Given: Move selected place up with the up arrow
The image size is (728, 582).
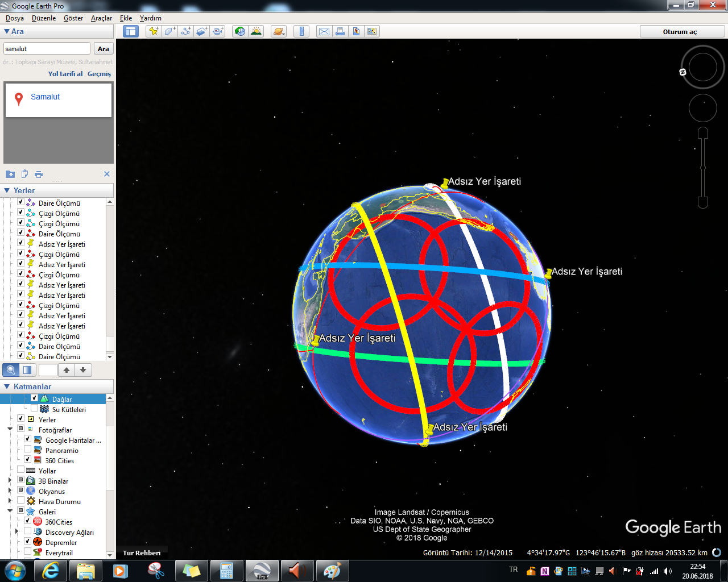Looking at the screenshot, I should click(67, 370).
